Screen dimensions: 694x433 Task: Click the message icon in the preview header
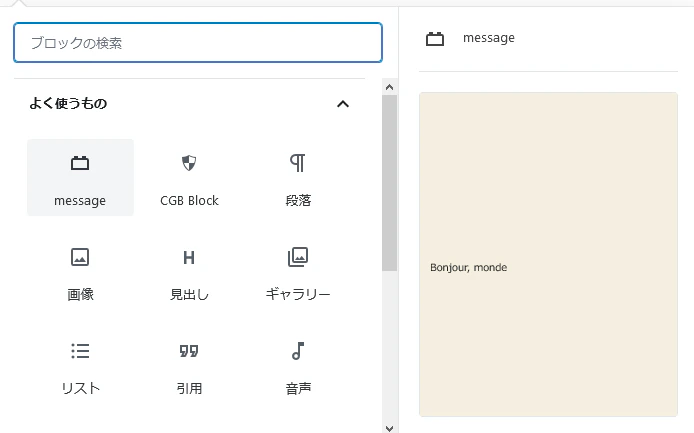tap(435, 39)
